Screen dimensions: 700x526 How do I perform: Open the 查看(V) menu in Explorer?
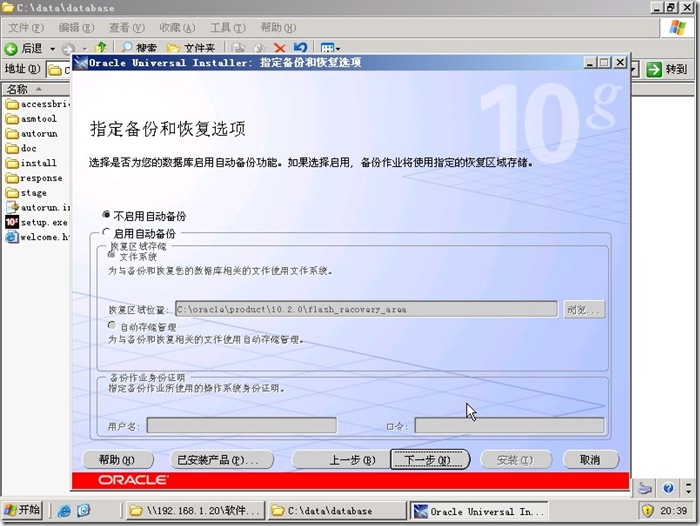point(127,28)
